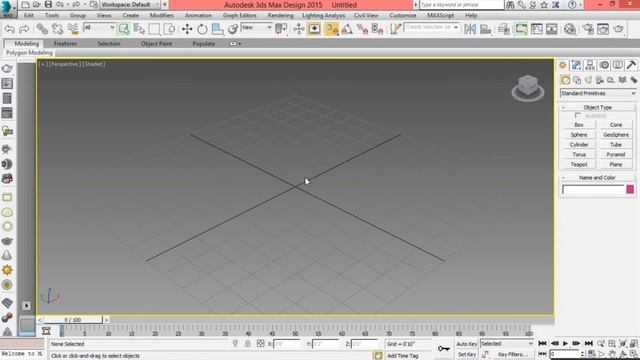640x360 pixels.
Task: Switch to the Freeform ribbon tab
Action: pyautogui.click(x=65, y=43)
